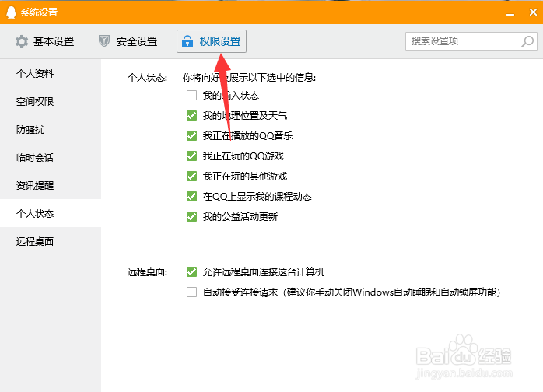
Task: Uncheck 允许远程桌面连接这台计算机
Action: 191,272
